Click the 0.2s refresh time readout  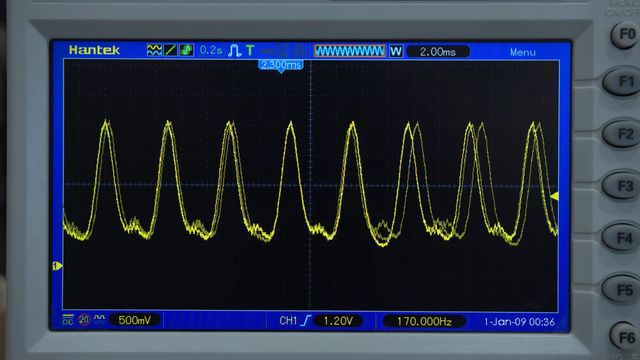[211, 50]
